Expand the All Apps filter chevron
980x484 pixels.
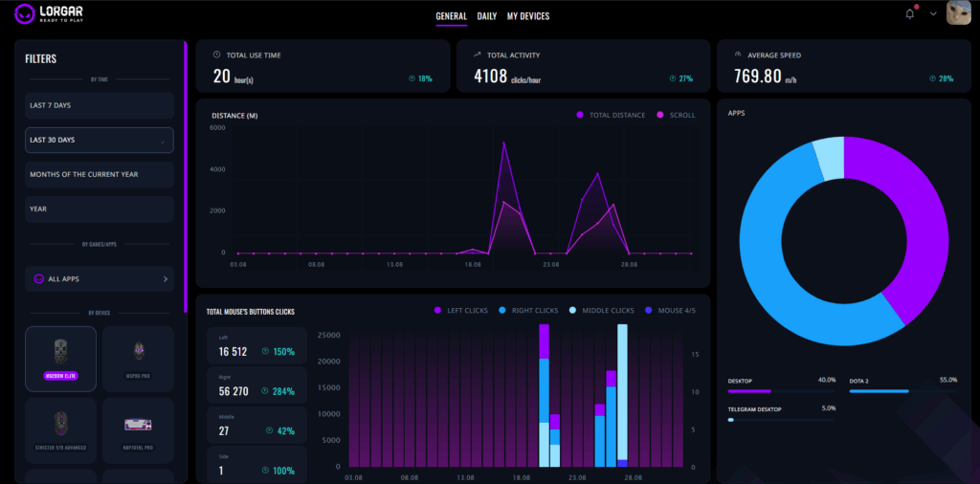(x=165, y=279)
